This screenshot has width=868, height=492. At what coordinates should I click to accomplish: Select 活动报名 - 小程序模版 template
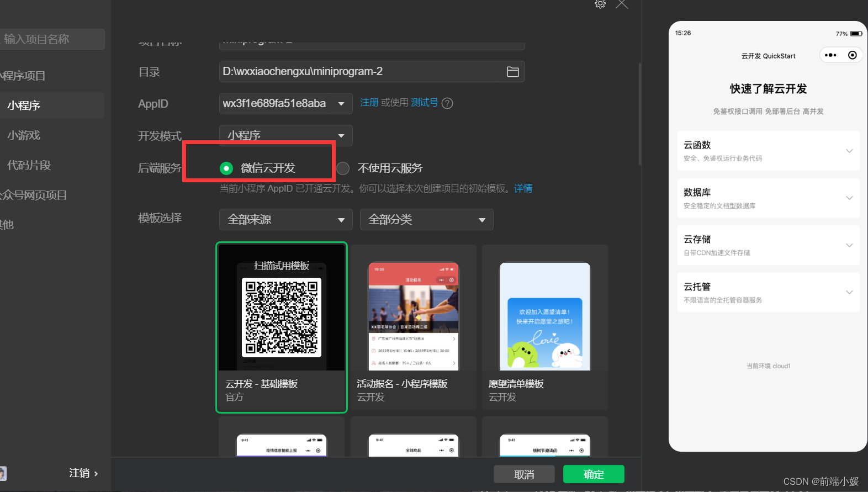[x=414, y=327]
